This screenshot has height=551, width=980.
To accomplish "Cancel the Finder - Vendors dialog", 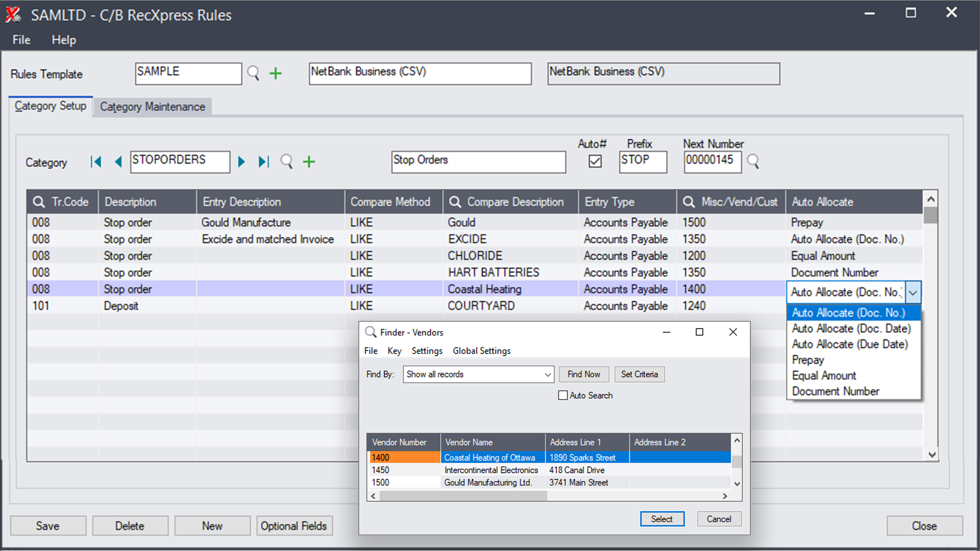I will coord(719,519).
